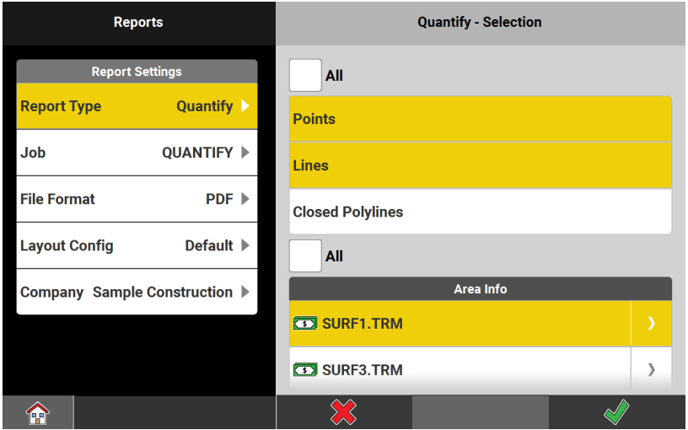Expand SURF1.TRM details chevron
This screenshot has width=688, height=430.
pos(651,324)
